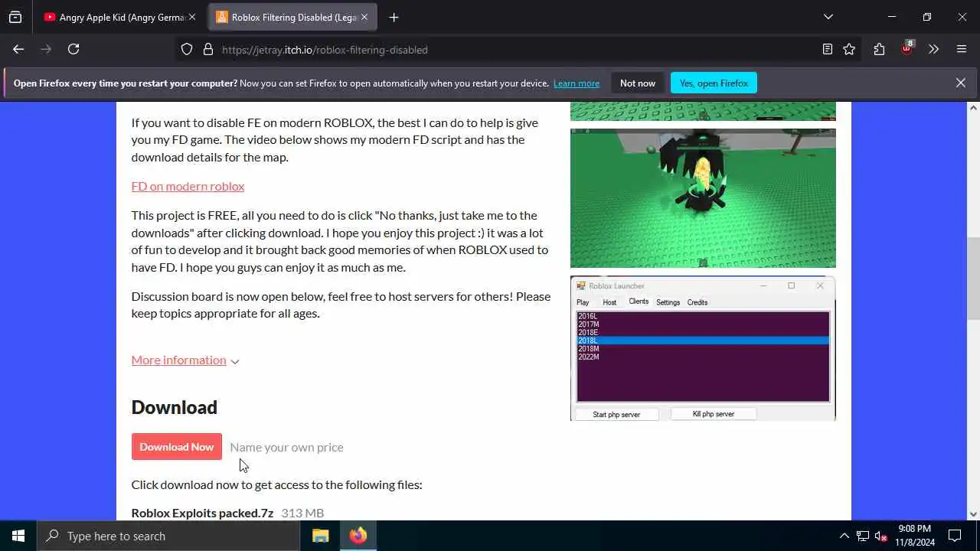Click the Firefox taskbar icon

[358, 536]
